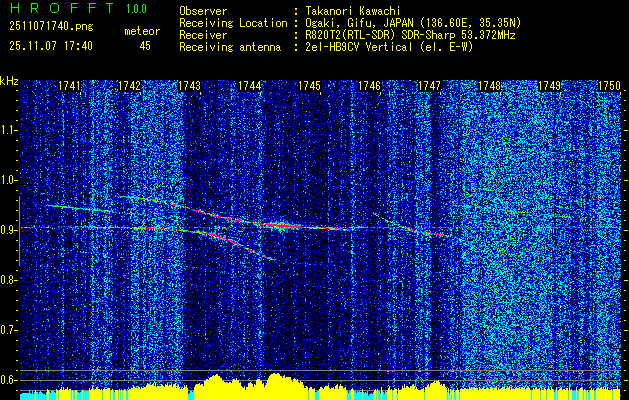
Task: Click the 0.7 kHz axis label
Action: pos(8,330)
